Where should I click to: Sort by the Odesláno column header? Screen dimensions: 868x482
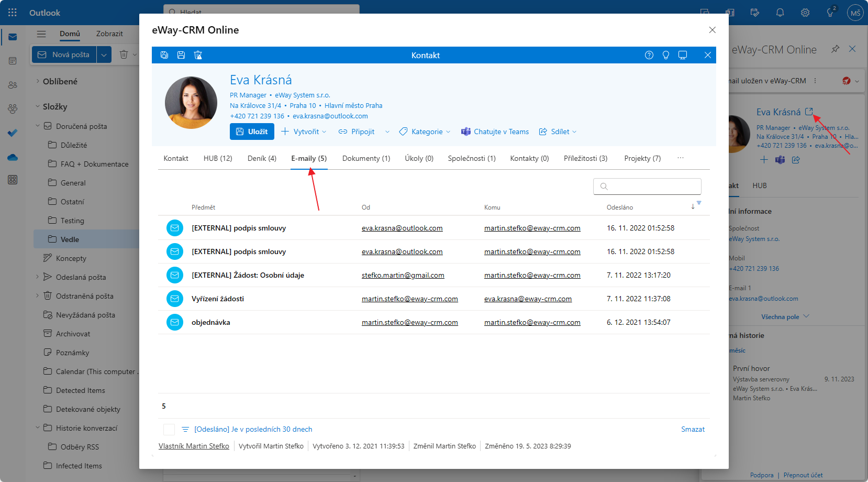[620, 207]
